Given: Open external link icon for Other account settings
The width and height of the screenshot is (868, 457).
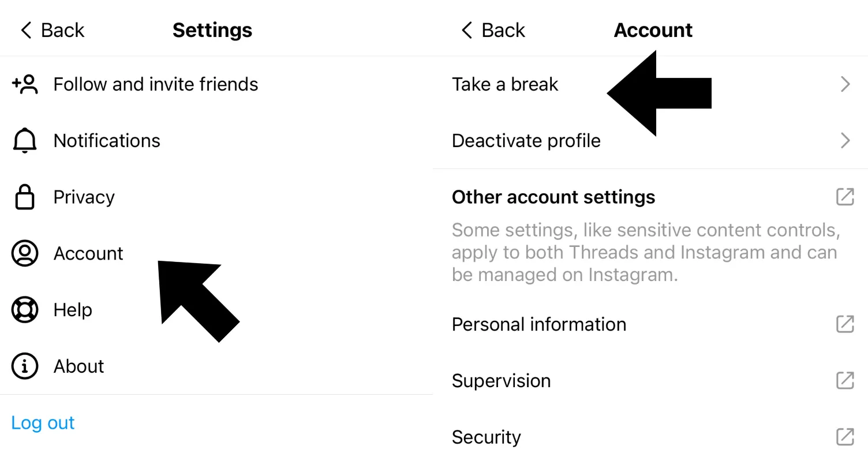Looking at the screenshot, I should point(845,197).
